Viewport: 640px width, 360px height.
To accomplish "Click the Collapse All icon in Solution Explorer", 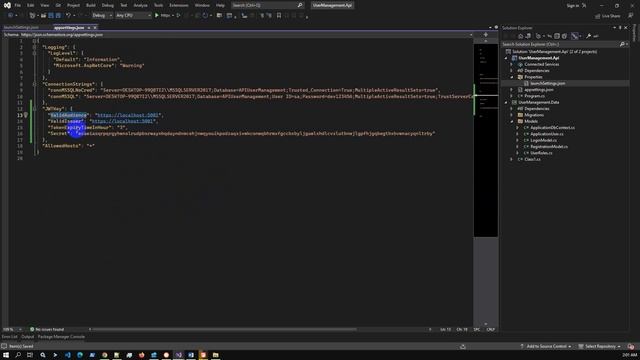I will pos(557,36).
